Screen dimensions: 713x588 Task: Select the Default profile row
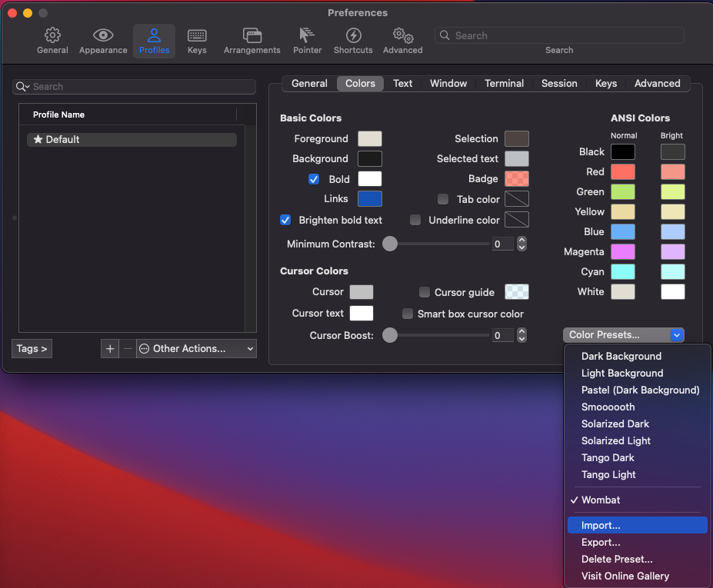coord(132,139)
